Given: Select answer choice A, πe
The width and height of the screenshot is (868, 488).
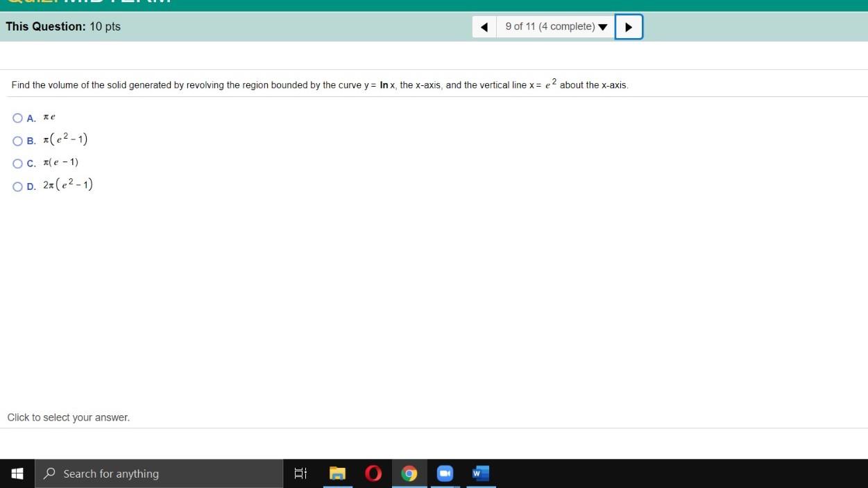Looking at the screenshot, I should [18, 118].
